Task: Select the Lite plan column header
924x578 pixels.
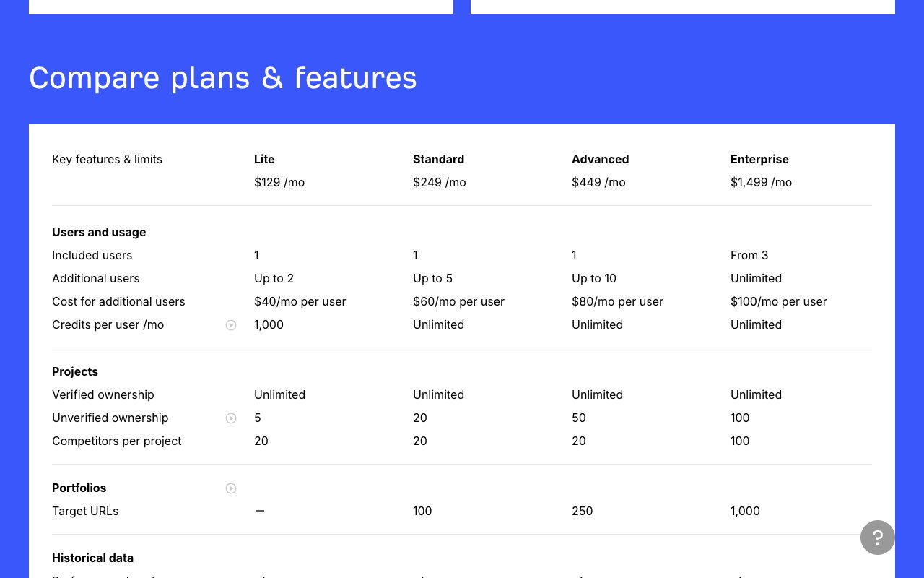Action: pos(264,159)
